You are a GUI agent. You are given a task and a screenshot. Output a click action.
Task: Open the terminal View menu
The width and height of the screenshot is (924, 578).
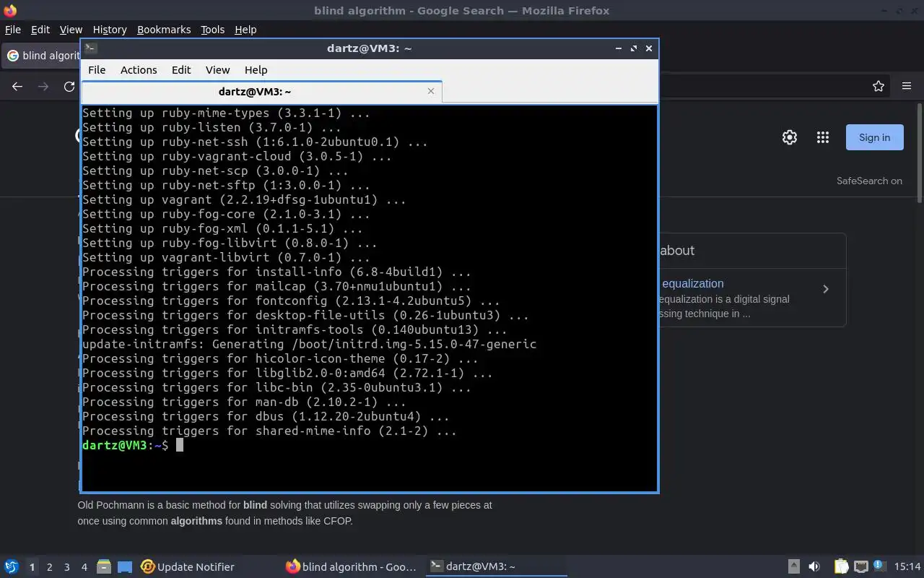[x=217, y=70]
